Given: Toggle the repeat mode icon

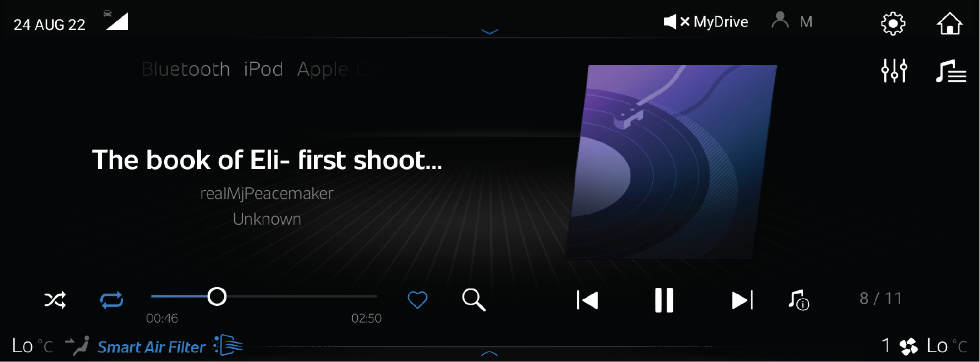Looking at the screenshot, I should 111,300.
